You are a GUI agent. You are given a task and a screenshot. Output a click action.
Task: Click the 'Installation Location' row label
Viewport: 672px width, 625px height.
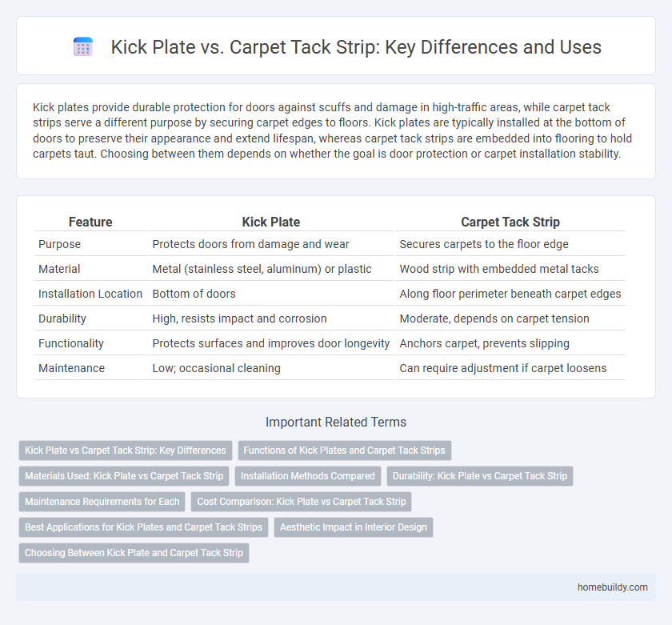[90, 294]
